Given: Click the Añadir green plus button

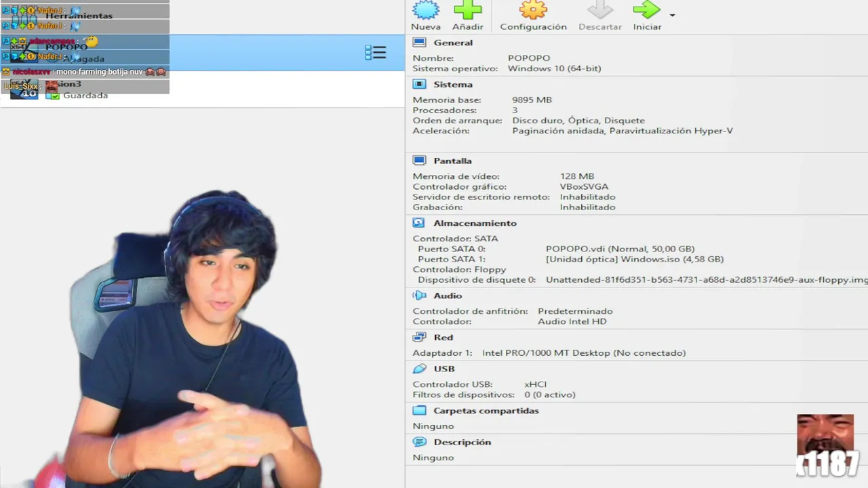Looking at the screenshot, I should tap(468, 16).
